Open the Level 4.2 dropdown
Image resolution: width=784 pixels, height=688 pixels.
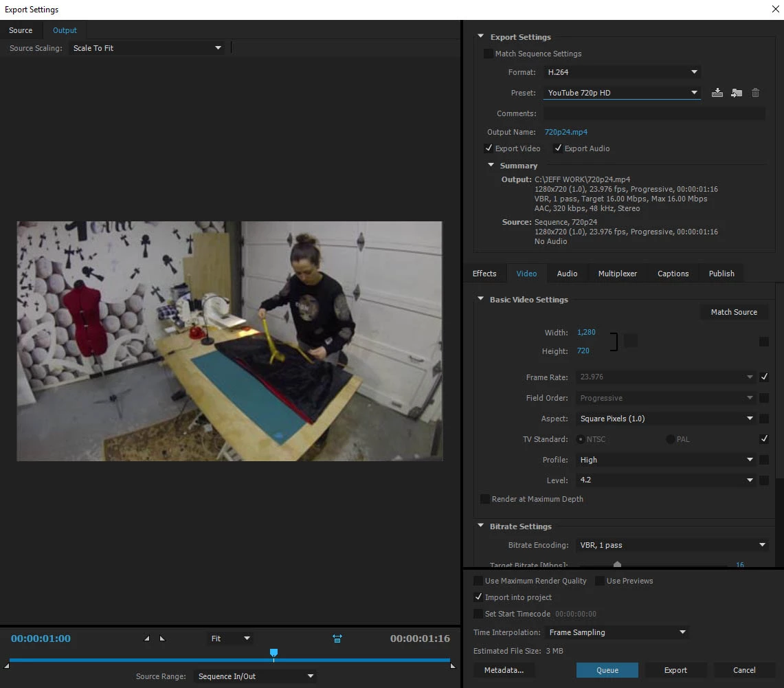click(x=666, y=480)
